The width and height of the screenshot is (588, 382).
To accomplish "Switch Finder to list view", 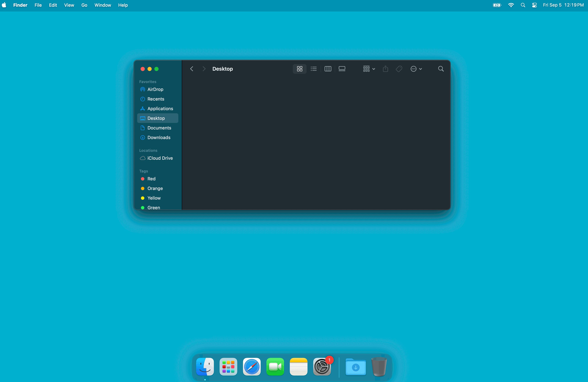I will click(x=313, y=69).
